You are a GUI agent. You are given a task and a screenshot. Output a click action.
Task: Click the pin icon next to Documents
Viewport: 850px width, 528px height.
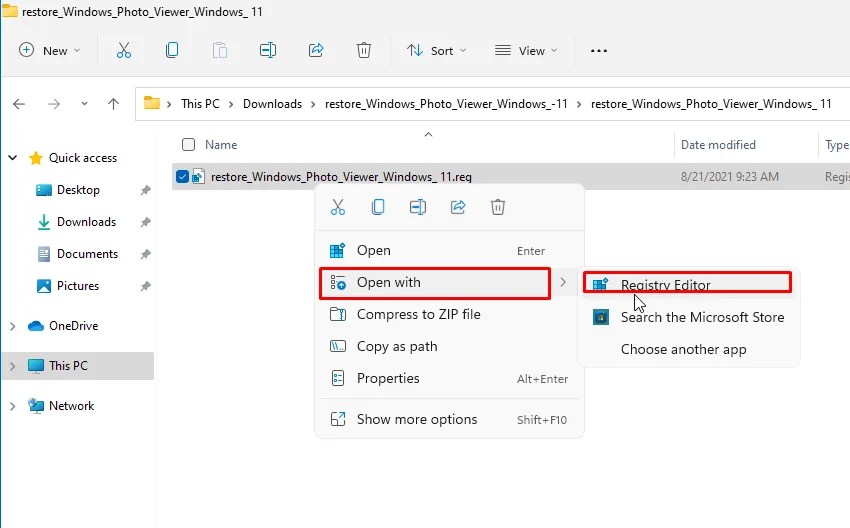145,254
